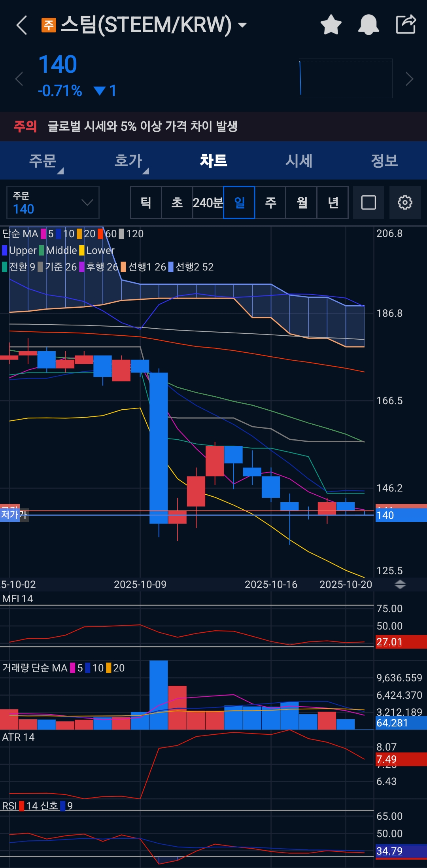Expand the STEEM/KRW market selector arrow
427x868 pixels.
242,25
